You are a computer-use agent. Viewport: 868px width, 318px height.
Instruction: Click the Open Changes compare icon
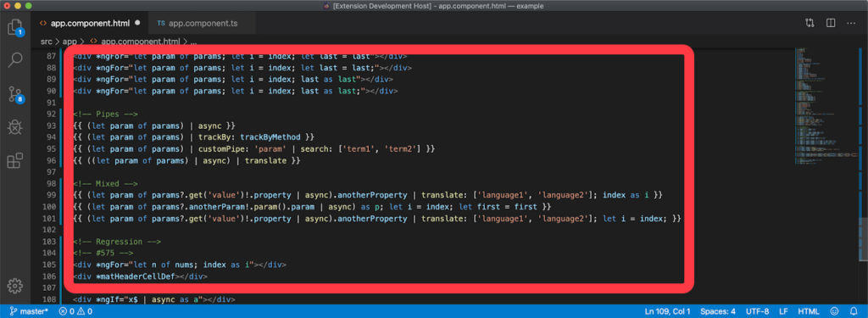point(810,23)
